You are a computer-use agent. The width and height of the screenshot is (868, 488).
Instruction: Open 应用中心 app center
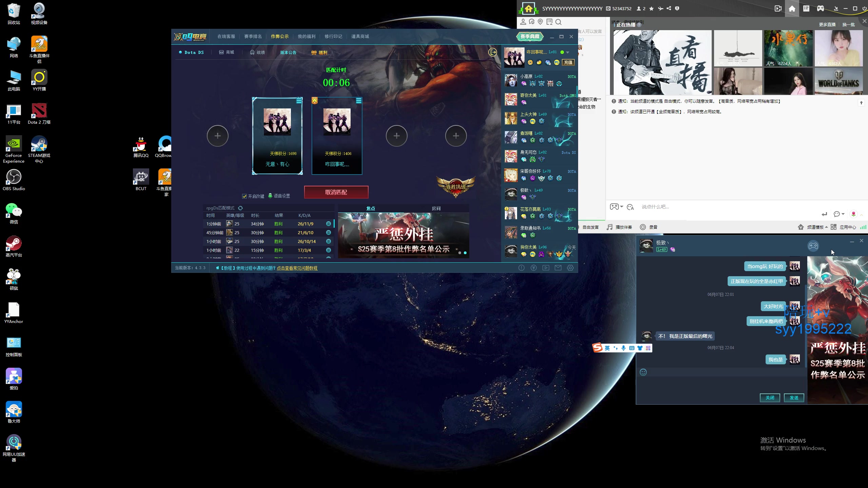(x=844, y=227)
